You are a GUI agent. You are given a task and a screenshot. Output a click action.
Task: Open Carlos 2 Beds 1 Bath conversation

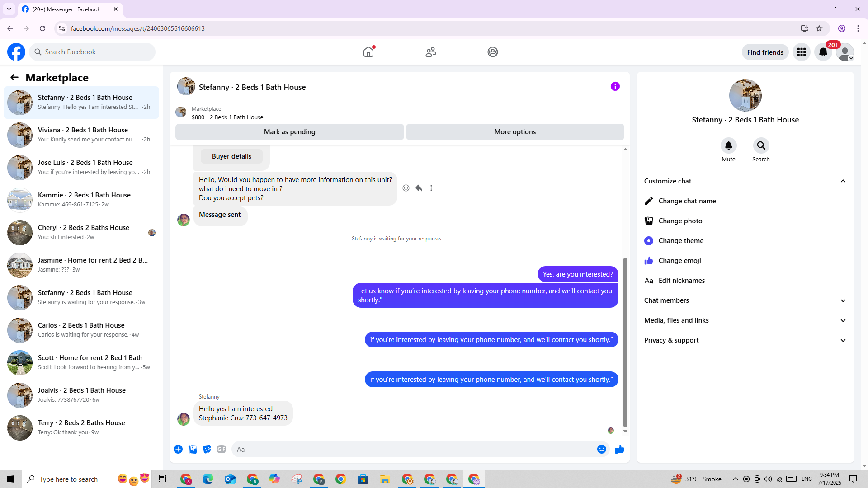coord(81,330)
